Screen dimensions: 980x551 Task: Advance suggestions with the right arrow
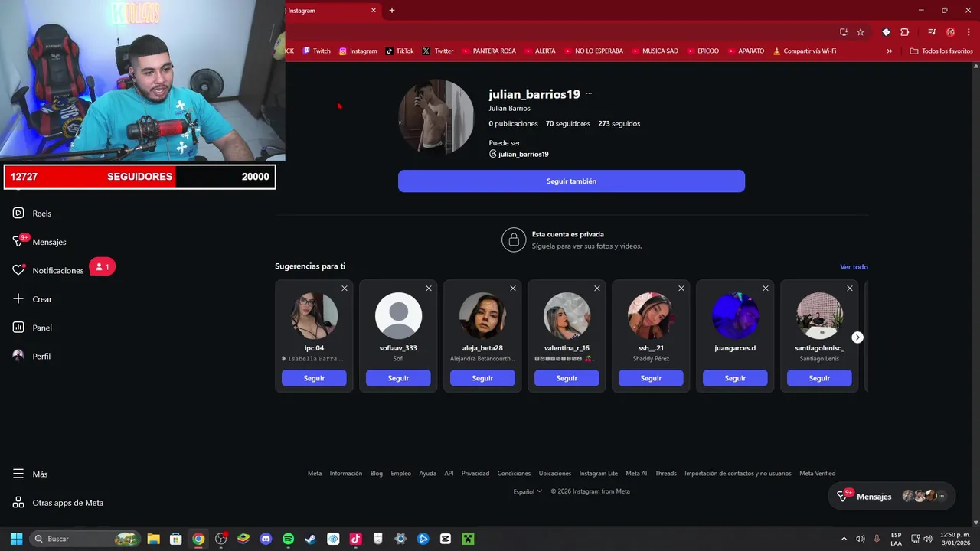pos(857,337)
